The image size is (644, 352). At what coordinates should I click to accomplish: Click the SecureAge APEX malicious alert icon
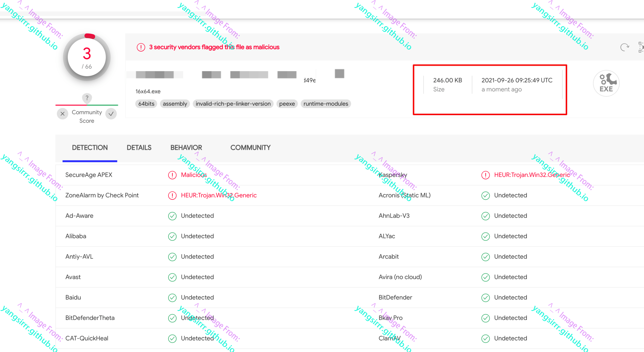[172, 175]
